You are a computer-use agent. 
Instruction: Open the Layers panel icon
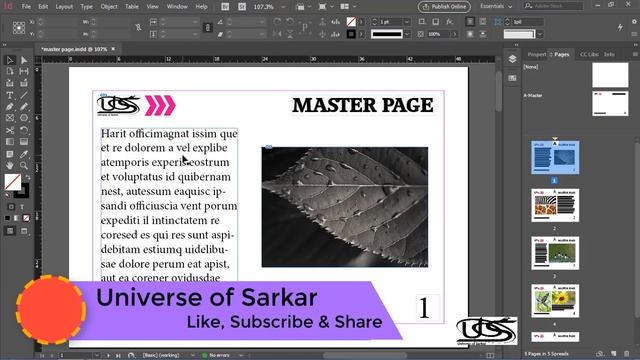(512, 59)
